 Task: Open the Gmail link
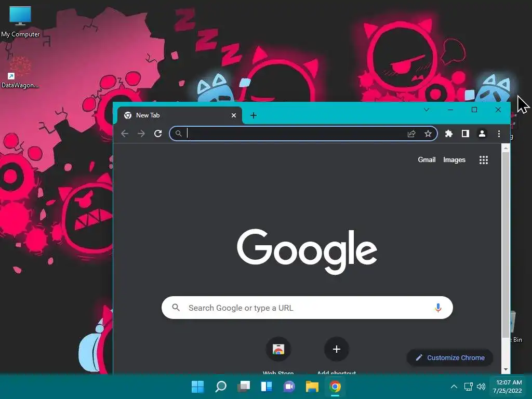[x=427, y=160]
